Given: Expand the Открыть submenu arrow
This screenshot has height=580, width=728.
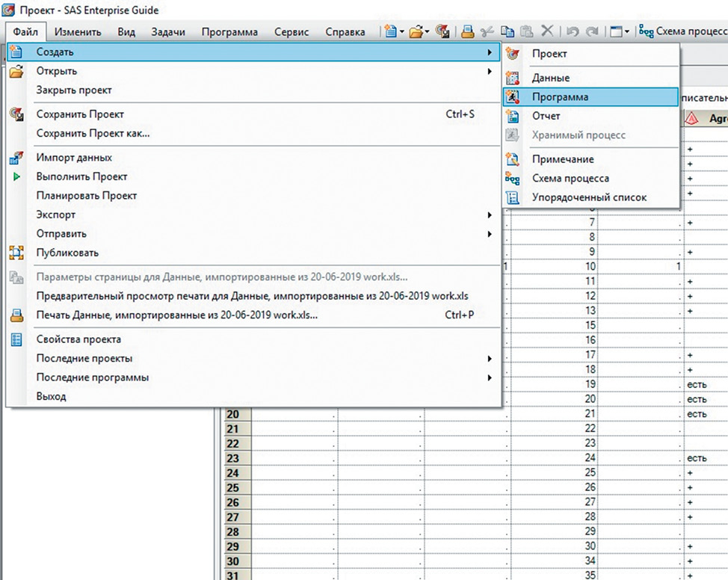Looking at the screenshot, I should [490, 71].
